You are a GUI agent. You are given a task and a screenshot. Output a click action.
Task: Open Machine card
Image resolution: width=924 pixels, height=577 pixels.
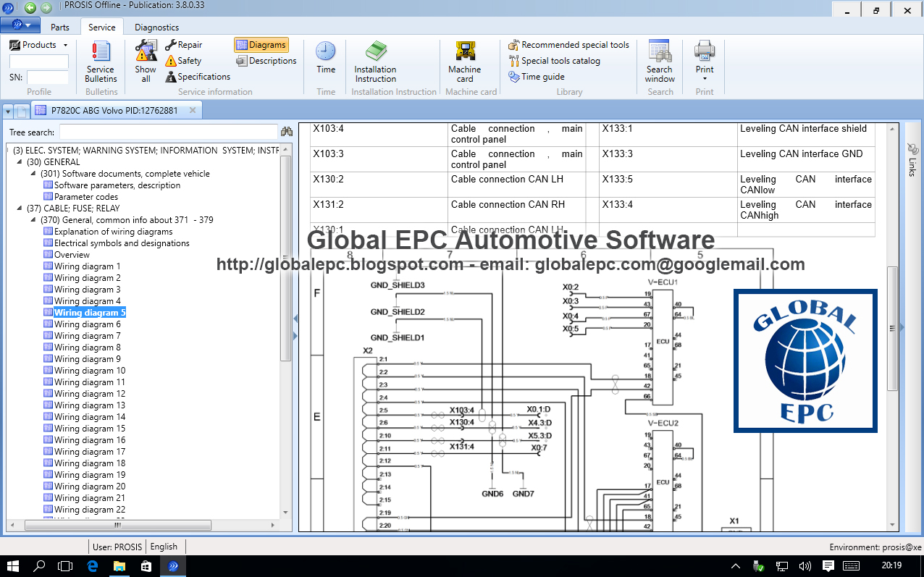[x=465, y=62]
